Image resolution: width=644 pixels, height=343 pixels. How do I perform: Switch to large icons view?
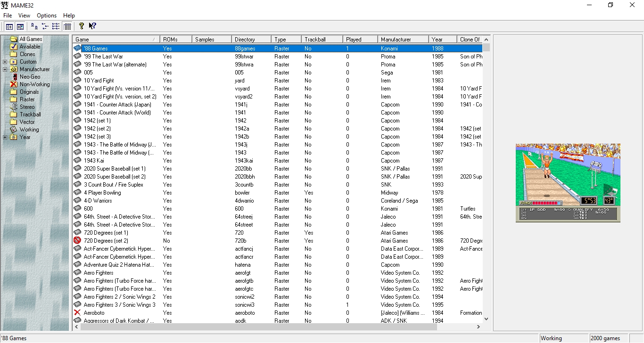(34, 26)
